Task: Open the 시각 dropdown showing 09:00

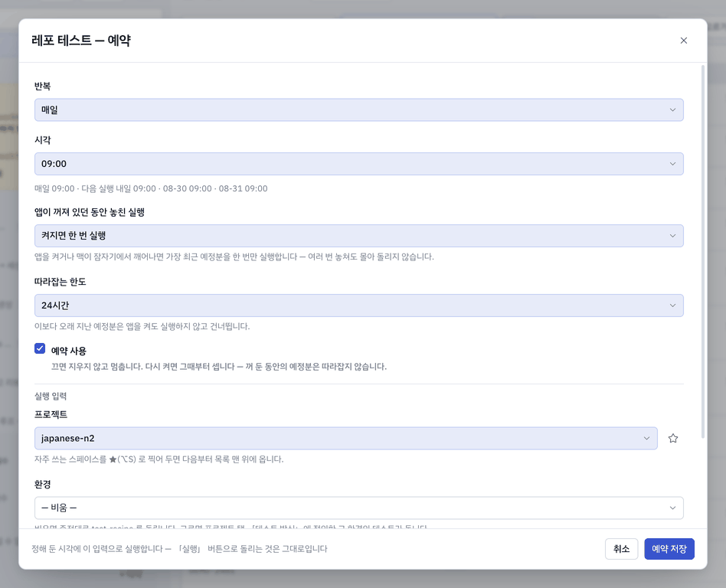Action: [x=359, y=164]
